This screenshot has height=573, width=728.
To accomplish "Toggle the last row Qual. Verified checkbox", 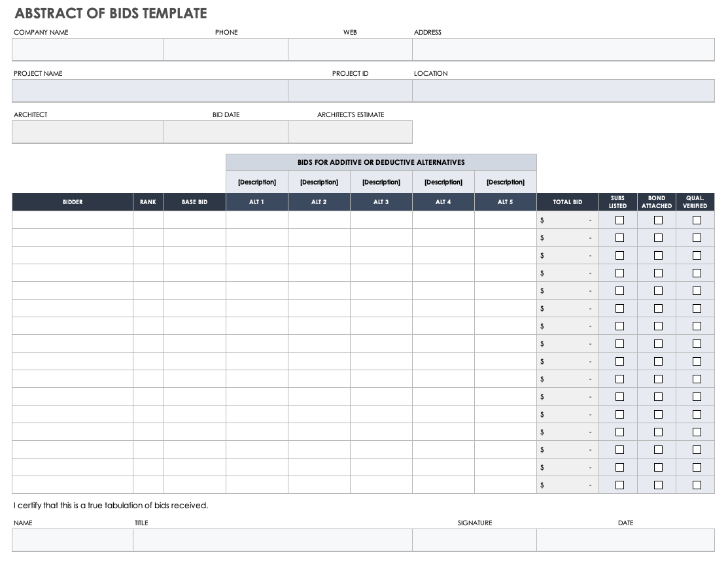I will point(697,485).
